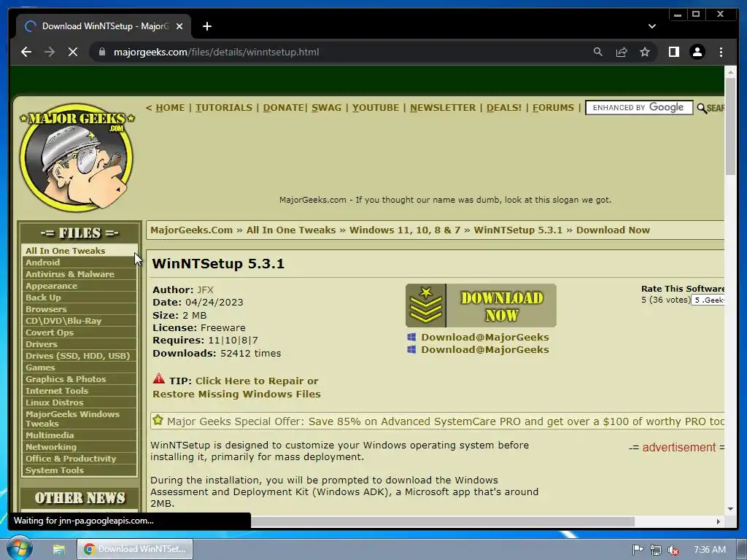View site info via padlock icon
Screen dimensions: 747x560
(102, 52)
